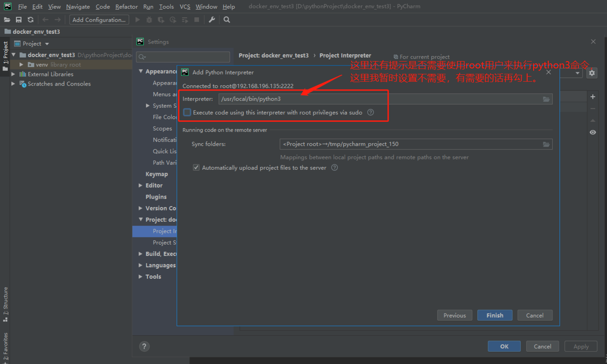
Task: Click the Search Everywhere magnifier icon
Action: click(227, 20)
